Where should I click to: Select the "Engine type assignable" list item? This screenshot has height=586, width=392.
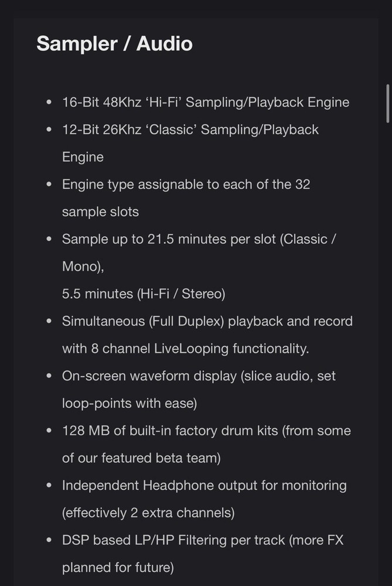186,184
